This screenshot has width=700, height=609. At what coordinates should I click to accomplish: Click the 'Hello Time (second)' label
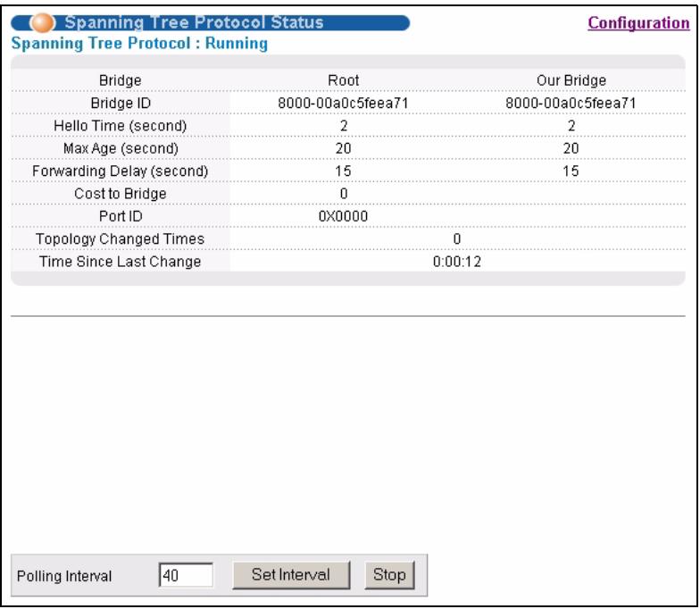120,126
